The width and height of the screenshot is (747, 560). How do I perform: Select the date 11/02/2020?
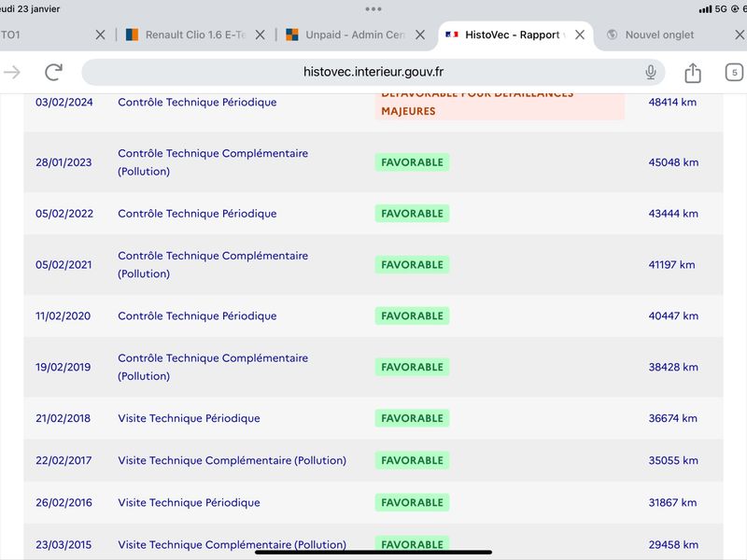[x=63, y=315]
